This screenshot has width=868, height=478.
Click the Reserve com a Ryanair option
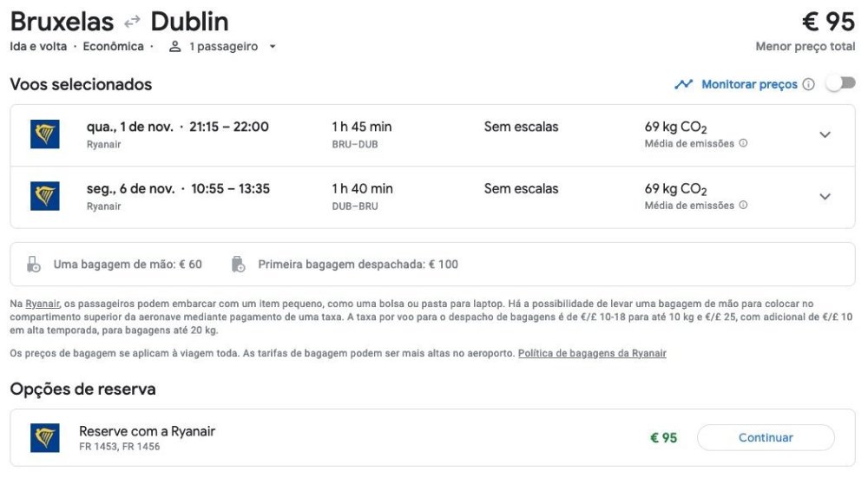147,431
